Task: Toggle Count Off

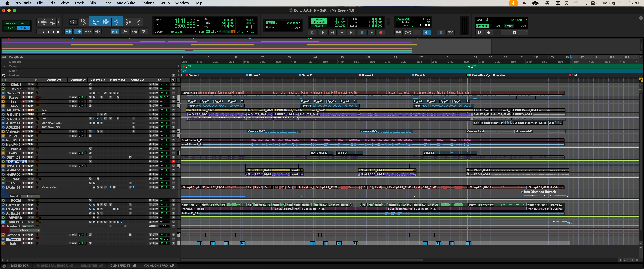Action: click(x=403, y=20)
